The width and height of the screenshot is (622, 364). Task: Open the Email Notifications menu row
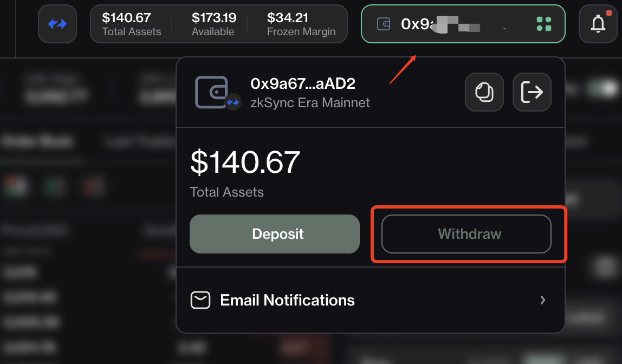tap(371, 300)
